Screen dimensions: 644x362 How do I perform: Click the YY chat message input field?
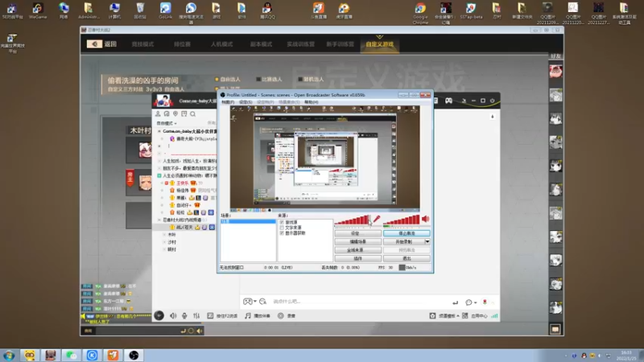tap(359, 301)
